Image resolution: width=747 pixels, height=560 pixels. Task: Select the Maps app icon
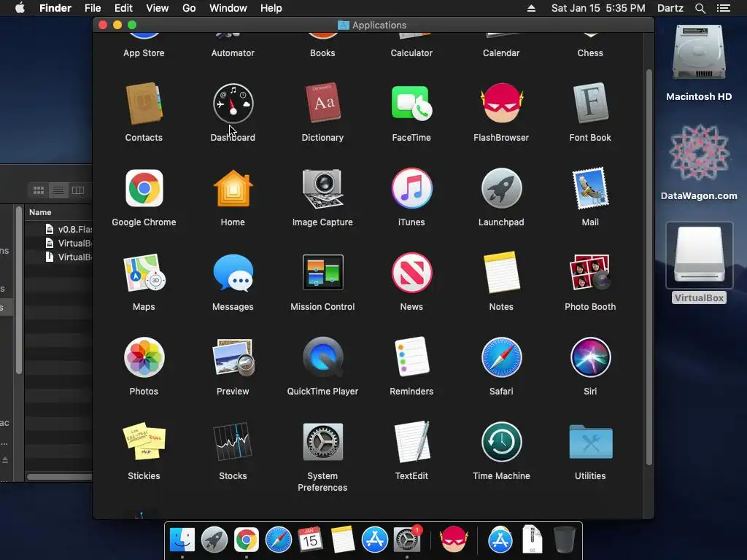(144, 273)
